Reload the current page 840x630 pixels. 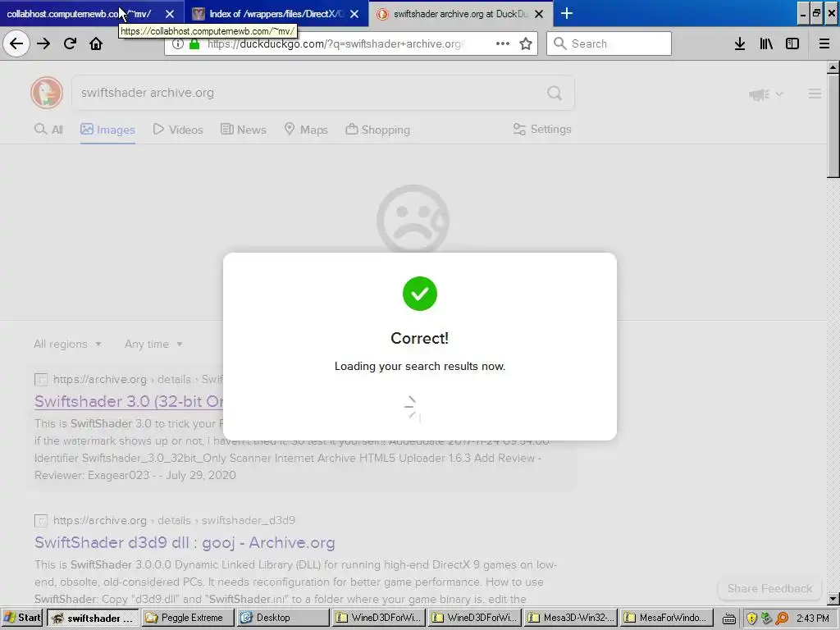click(x=70, y=43)
